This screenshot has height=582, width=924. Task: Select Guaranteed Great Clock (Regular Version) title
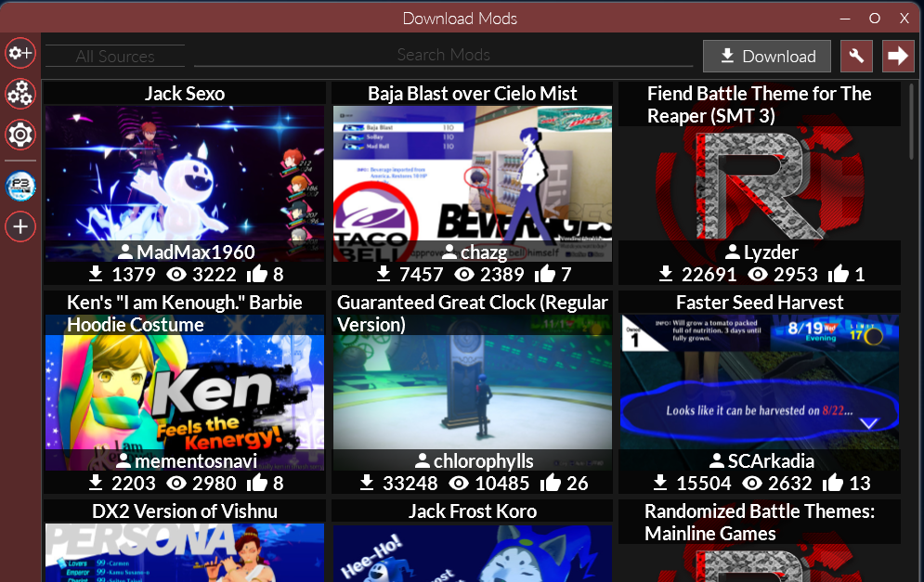tap(472, 313)
